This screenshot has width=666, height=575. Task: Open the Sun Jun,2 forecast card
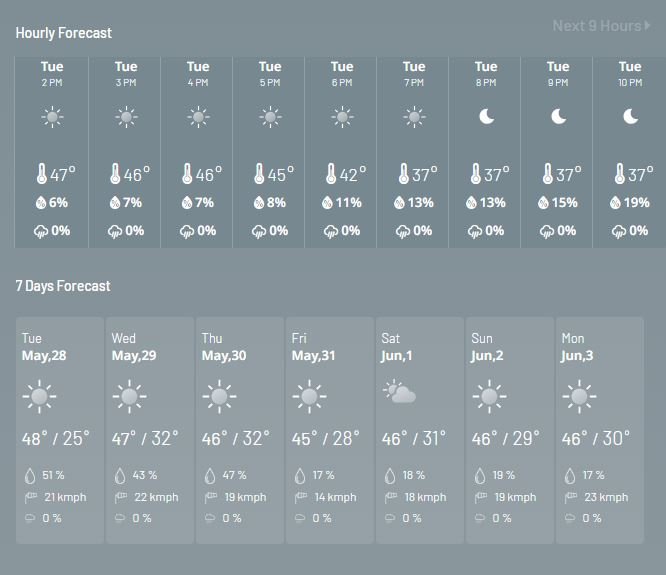point(510,430)
